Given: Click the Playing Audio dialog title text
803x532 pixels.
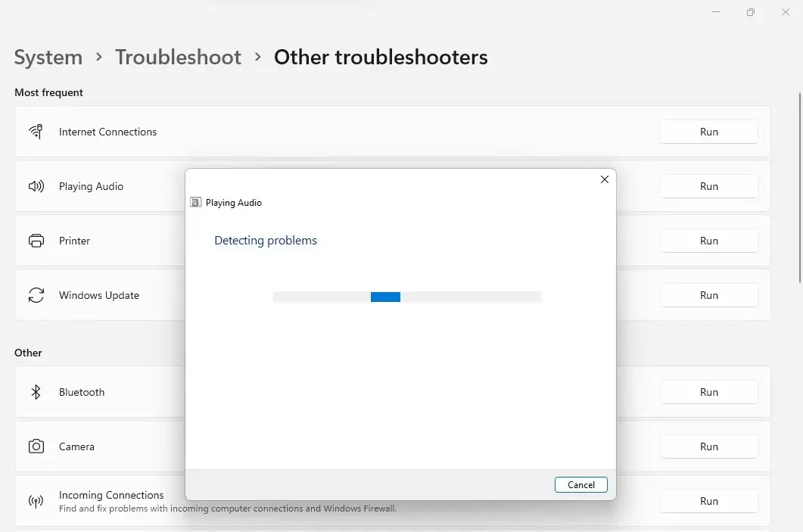Looking at the screenshot, I should coord(234,203).
